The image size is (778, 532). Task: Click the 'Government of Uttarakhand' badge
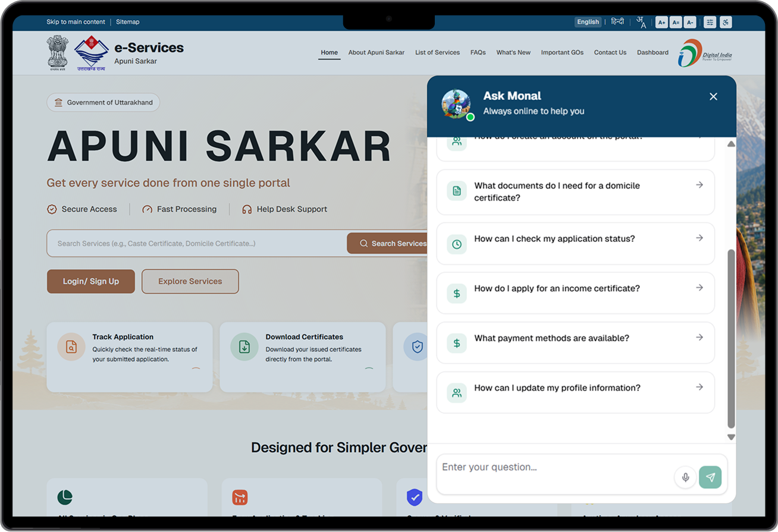[x=103, y=103]
